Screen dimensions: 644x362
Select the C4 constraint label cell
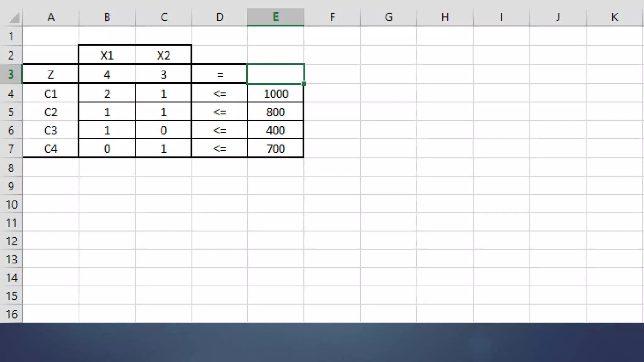click(50, 149)
